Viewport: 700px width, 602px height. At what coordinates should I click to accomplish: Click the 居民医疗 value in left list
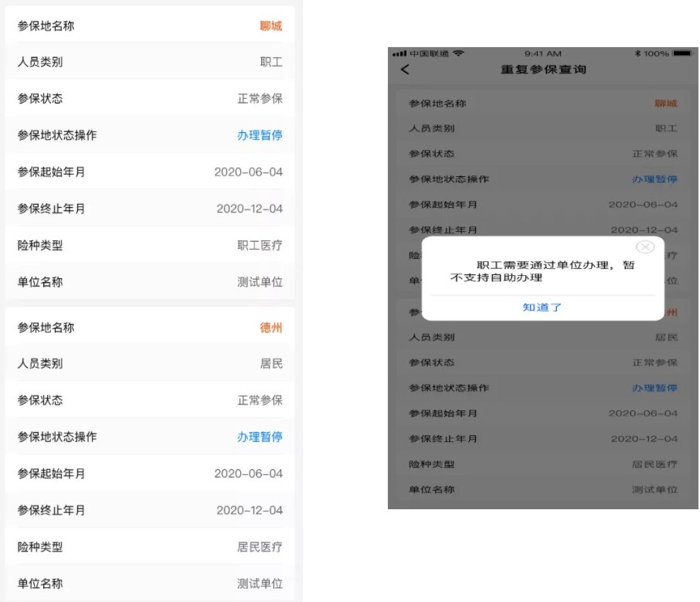[x=260, y=547]
